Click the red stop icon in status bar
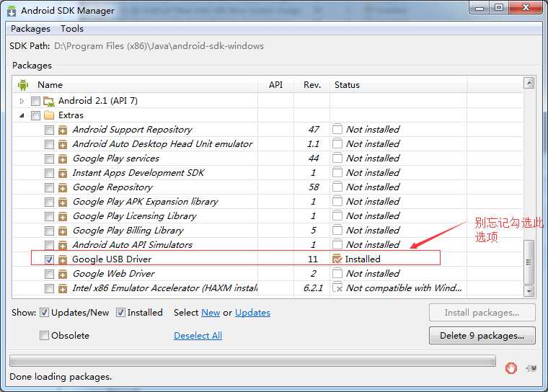The width and height of the screenshot is (548, 392). tap(511, 368)
